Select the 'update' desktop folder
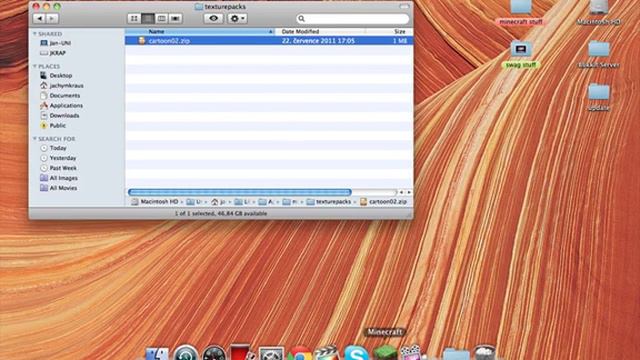Viewport: 640px width, 360px height. [599, 98]
